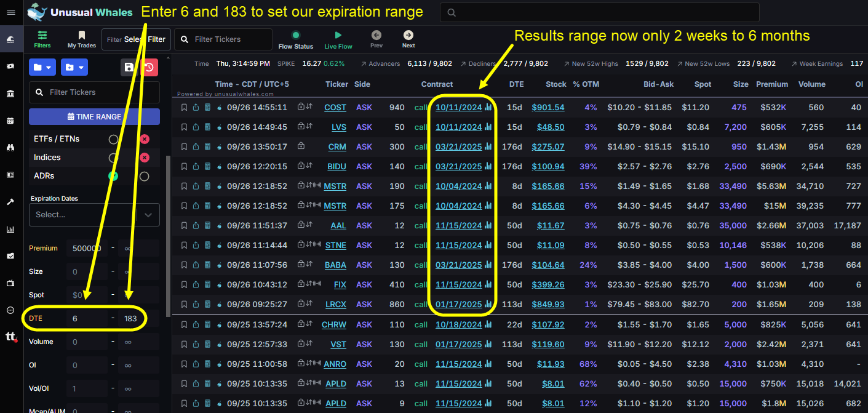Open the Select Filter dropdown
This screenshot has height=413, width=868.
[136, 39]
